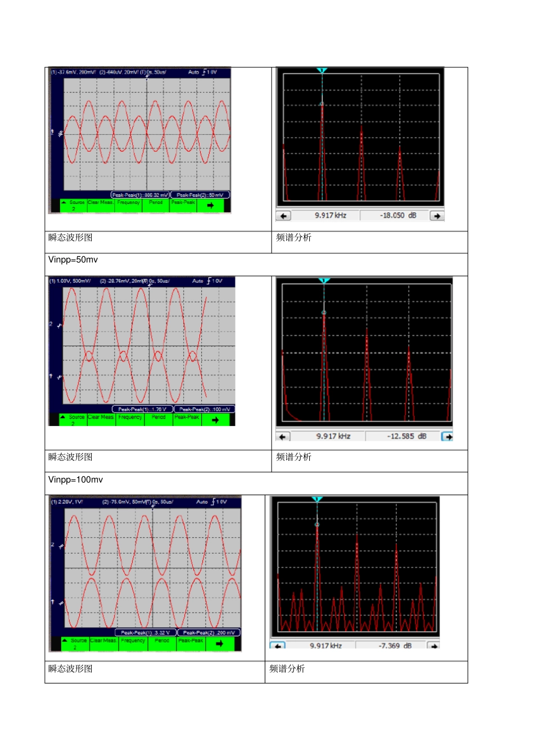Click the -12.585 dB value field

(x=403, y=437)
